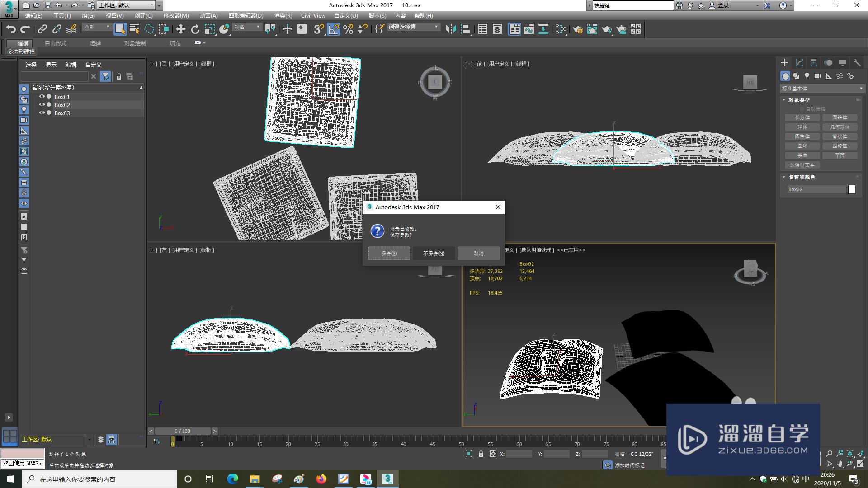The width and height of the screenshot is (868, 488).
Task: Click the Bind to Space Warp icon
Action: [71, 29]
